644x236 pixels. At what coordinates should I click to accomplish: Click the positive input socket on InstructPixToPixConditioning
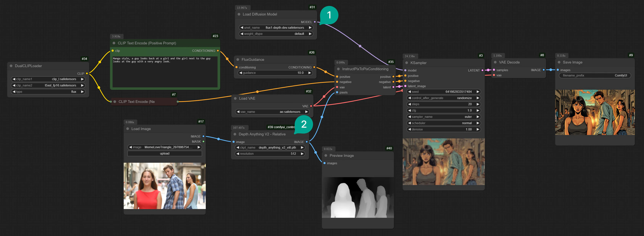coord(337,77)
